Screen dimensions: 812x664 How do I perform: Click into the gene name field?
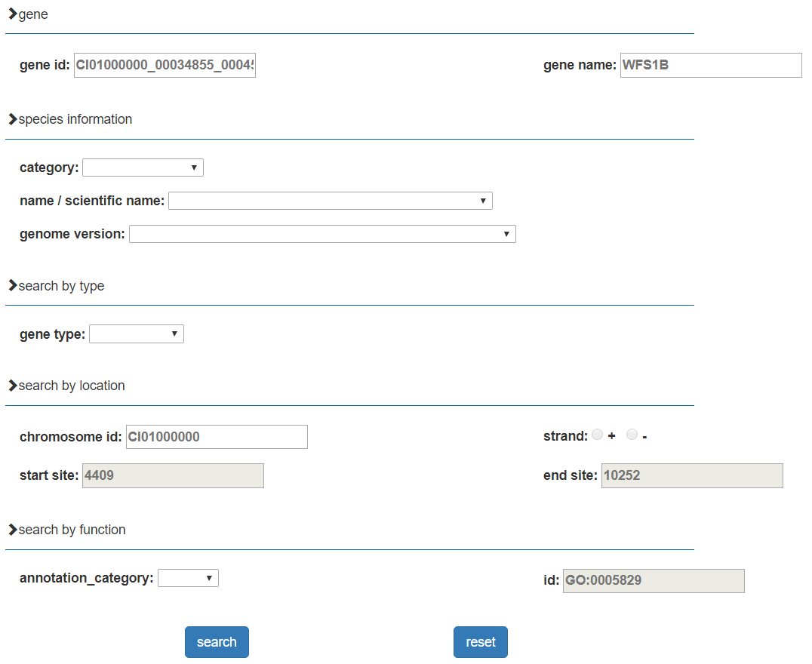[x=710, y=66]
